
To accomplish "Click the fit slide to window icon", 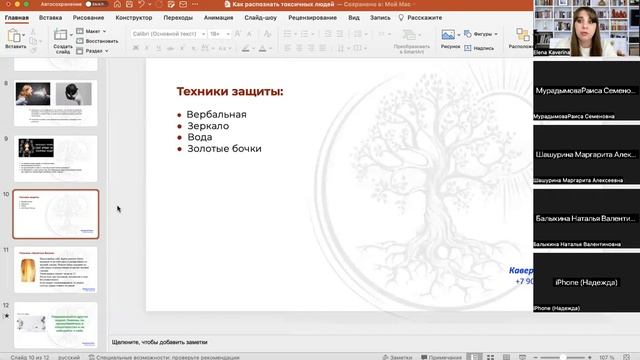I will tap(627, 357).
